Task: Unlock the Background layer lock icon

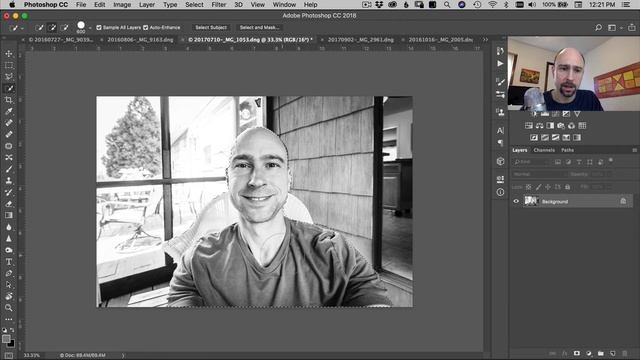Action: click(x=623, y=201)
